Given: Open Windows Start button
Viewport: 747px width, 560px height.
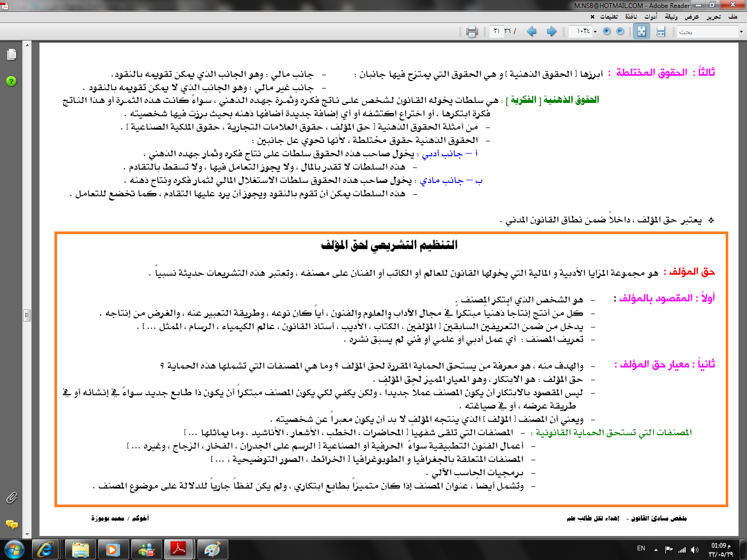Looking at the screenshot, I should point(14,549).
